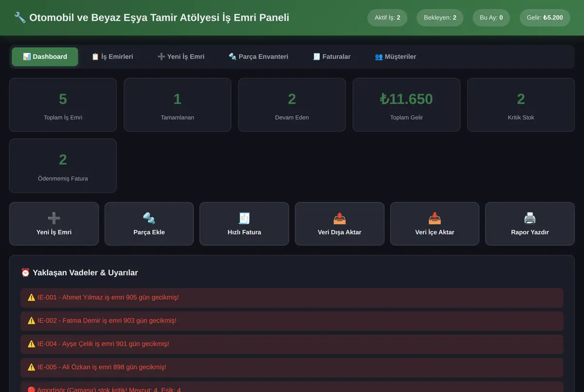Select the Ödenmemiş Fatura stat card
This screenshot has width=584, height=392.
tap(63, 166)
